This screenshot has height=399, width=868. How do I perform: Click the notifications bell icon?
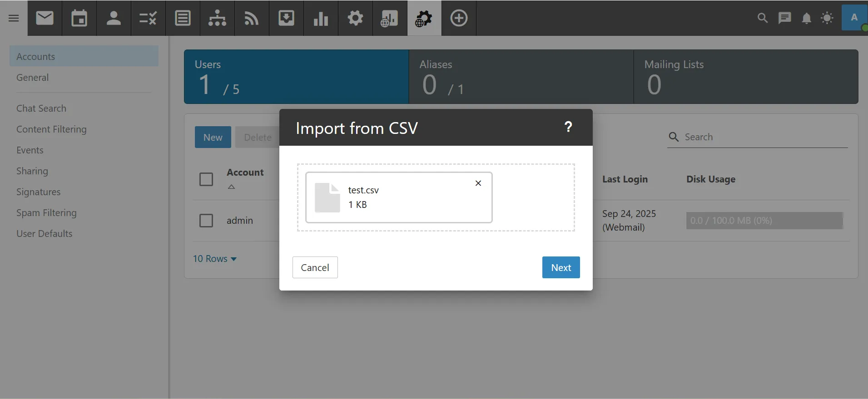[806, 18]
